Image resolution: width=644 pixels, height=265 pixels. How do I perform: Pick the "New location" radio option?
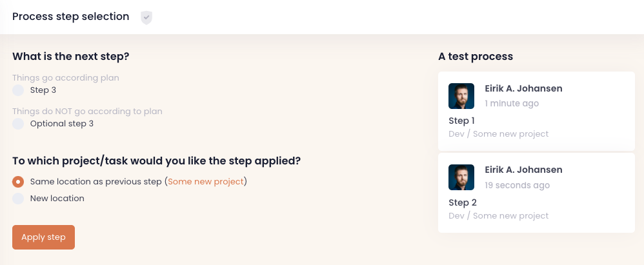pos(18,199)
